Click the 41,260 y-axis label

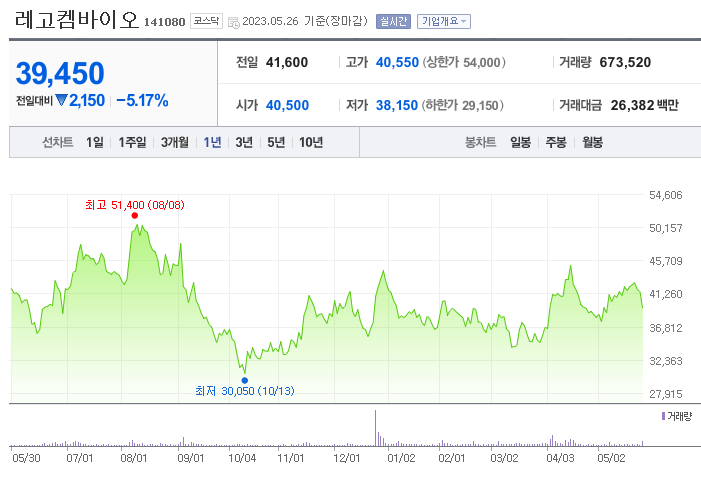[x=666, y=294]
